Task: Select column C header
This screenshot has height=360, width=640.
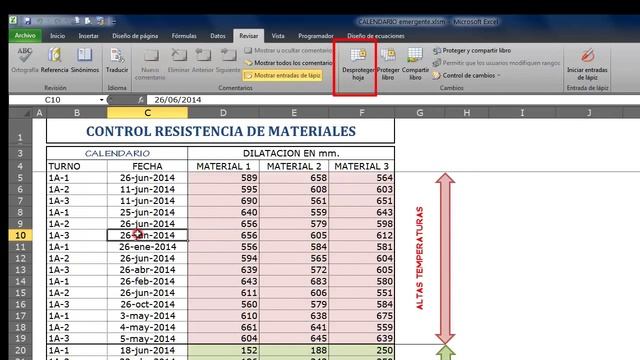Action: click(x=147, y=113)
